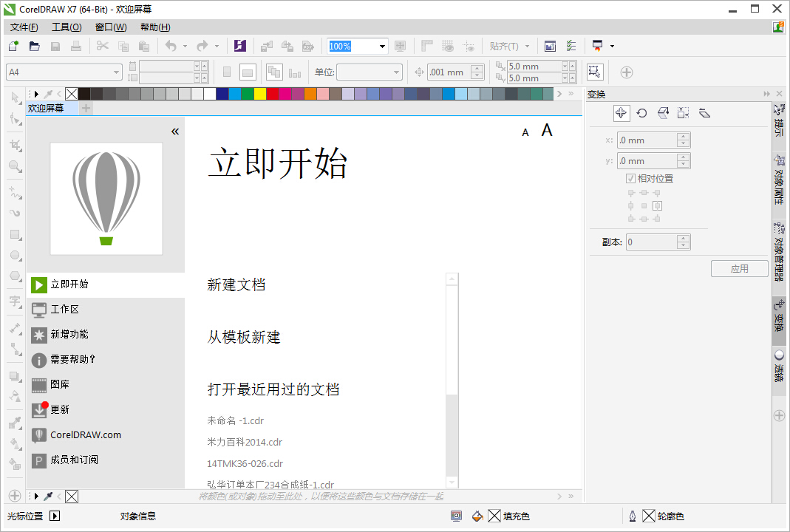The height and width of the screenshot is (532, 790).
Task: Click the Export icon in the toolbar
Action: tap(287, 46)
